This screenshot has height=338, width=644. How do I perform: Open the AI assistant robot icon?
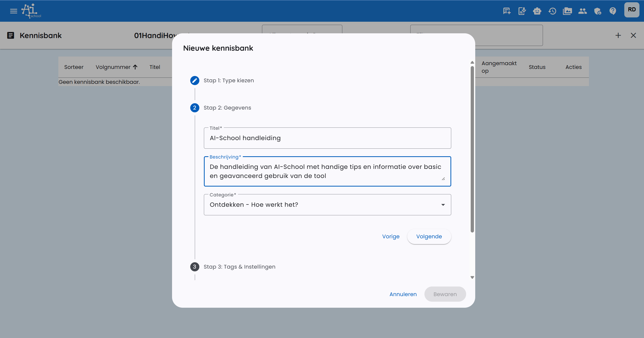[x=537, y=11]
